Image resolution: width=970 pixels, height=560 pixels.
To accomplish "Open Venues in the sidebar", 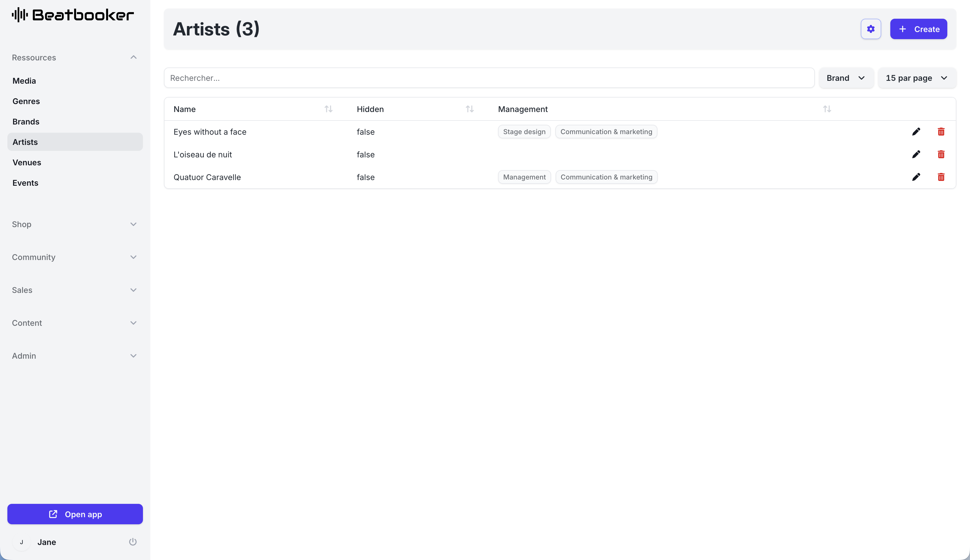I will pyautogui.click(x=27, y=162).
